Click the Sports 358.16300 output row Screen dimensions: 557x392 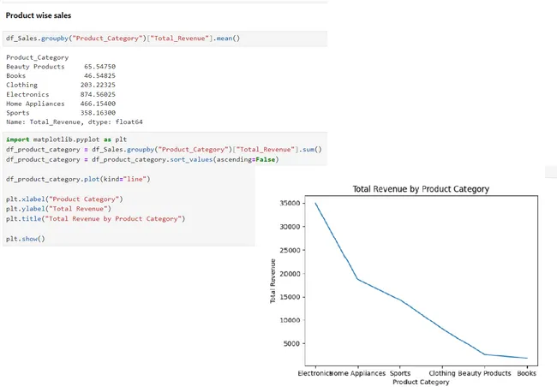(60, 113)
